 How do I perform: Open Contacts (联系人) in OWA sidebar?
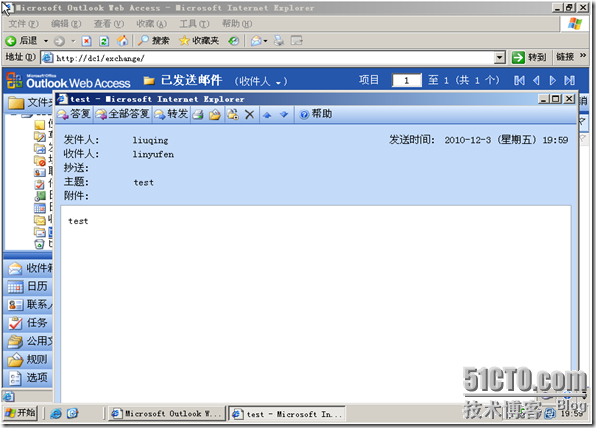pyautogui.click(x=29, y=305)
